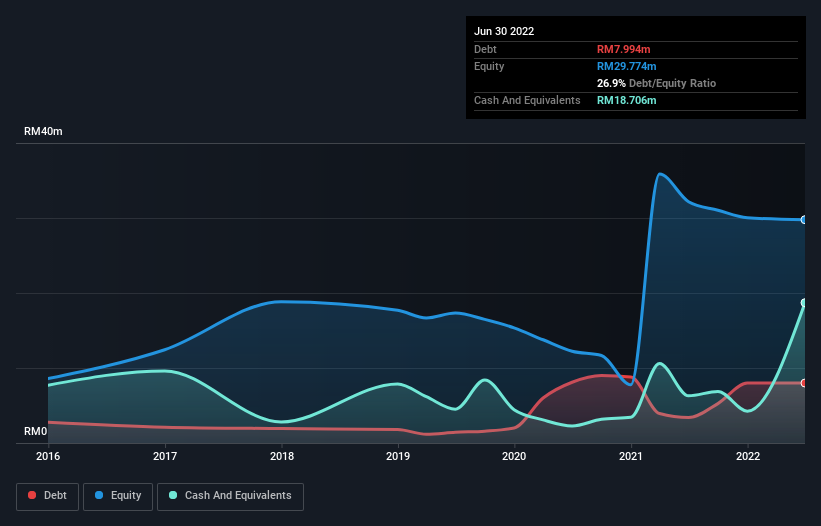Viewport: 821px width, 526px height.
Task: Click the RM7.994m debt value
Action: tap(624, 49)
